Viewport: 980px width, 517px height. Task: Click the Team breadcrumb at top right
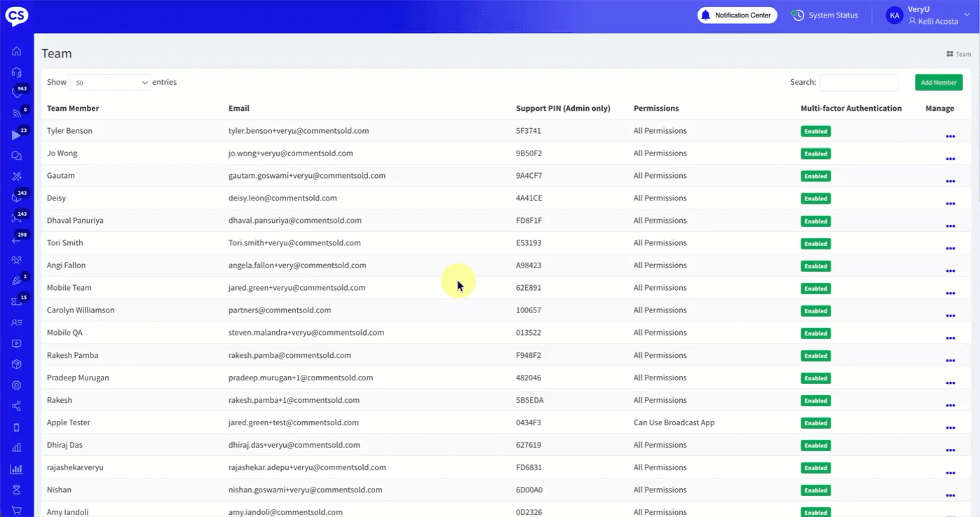coord(959,54)
